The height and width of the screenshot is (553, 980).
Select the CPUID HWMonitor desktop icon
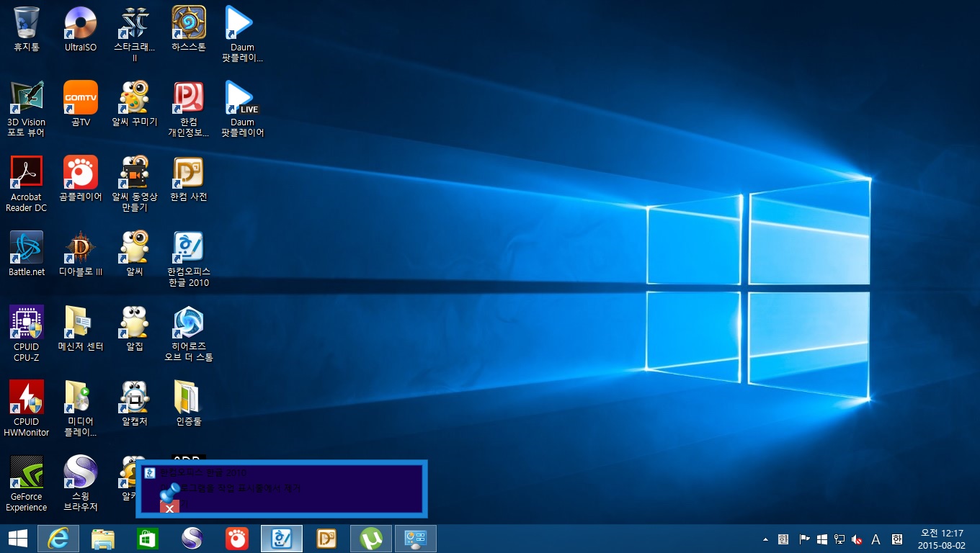point(27,409)
